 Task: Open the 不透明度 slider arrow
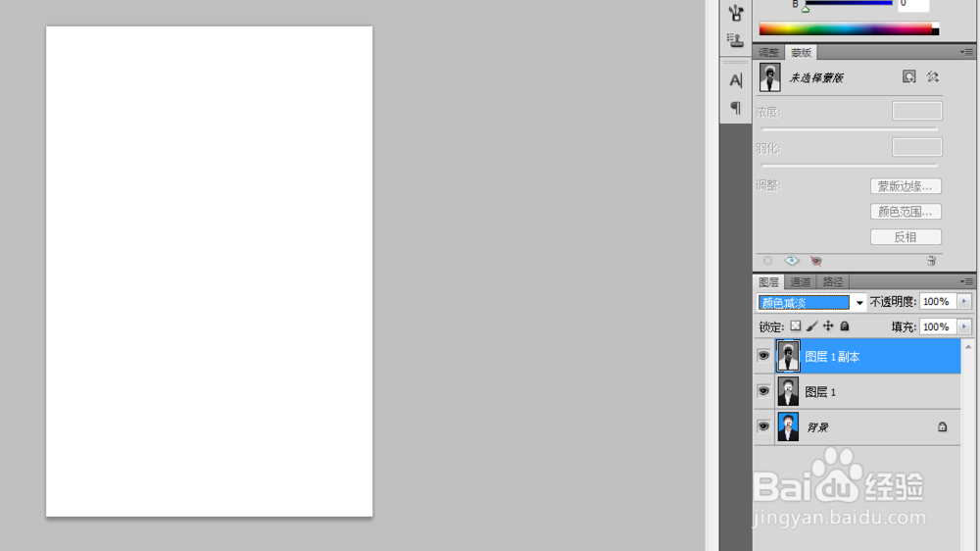(x=964, y=301)
